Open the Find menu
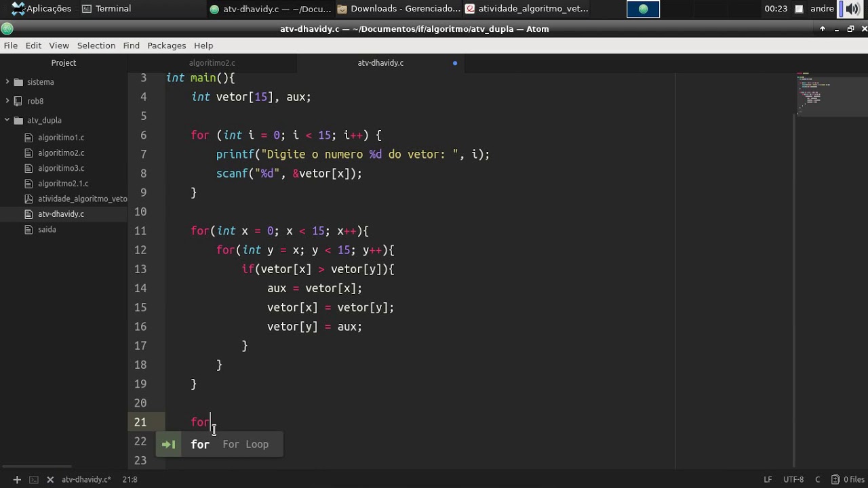This screenshot has height=488, width=868. click(x=132, y=45)
